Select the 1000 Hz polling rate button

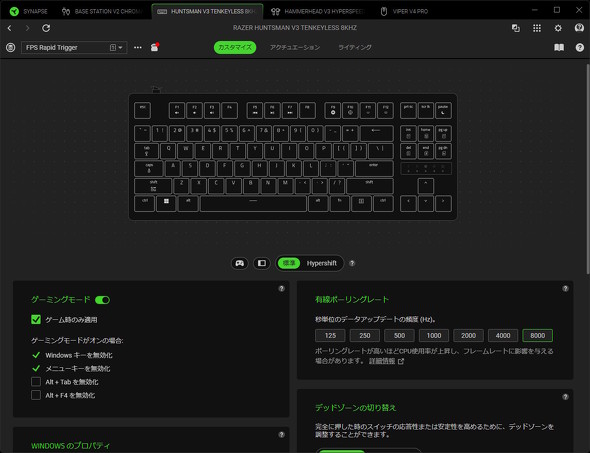(x=434, y=335)
